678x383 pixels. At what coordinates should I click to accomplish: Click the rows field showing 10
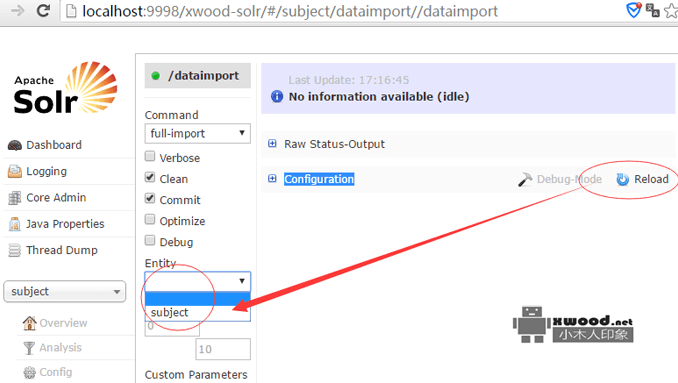[x=223, y=349]
